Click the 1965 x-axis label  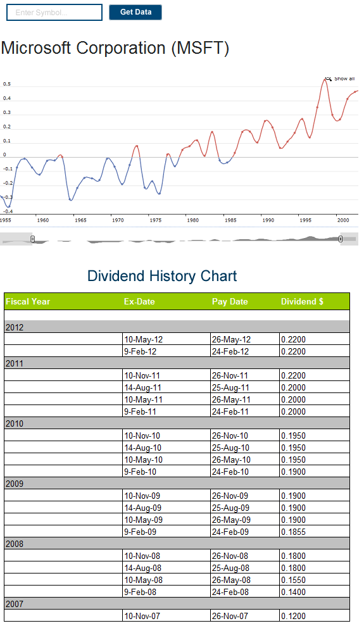coord(80,220)
